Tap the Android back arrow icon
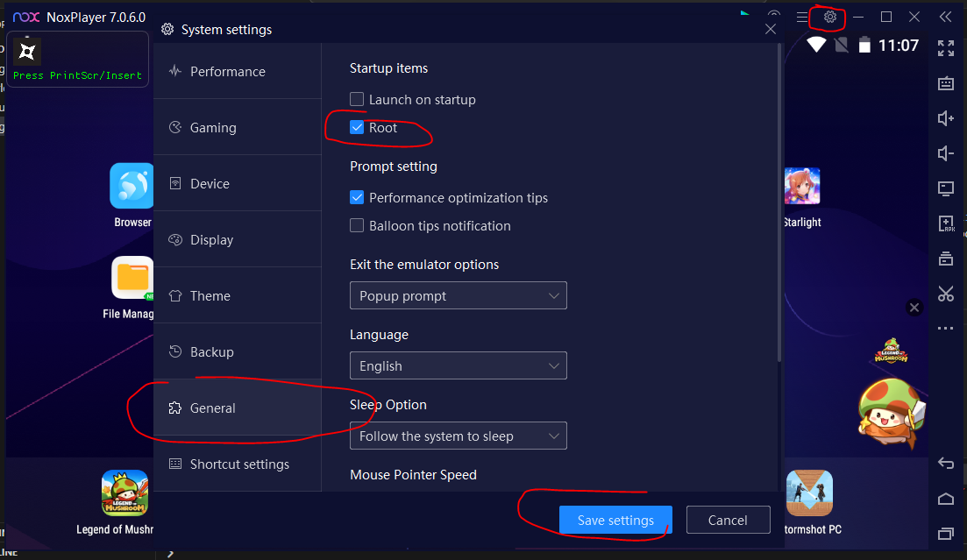967x560 pixels. coord(946,464)
